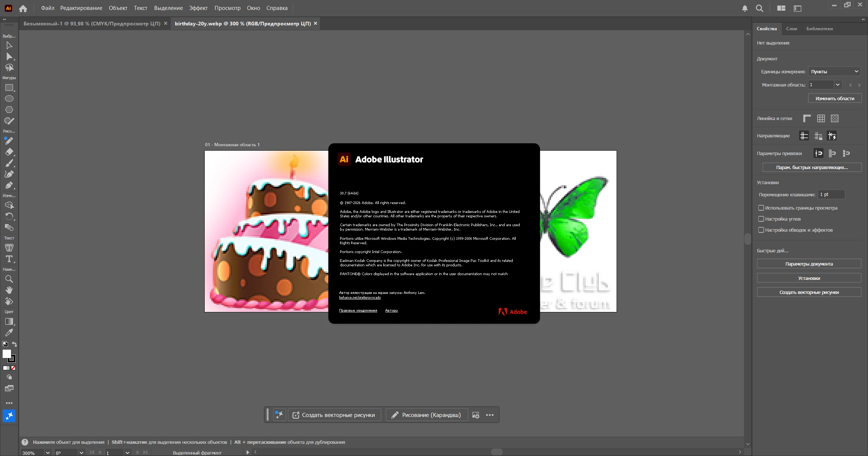Select the Polygon shape tool
The image size is (868, 456).
point(9,110)
